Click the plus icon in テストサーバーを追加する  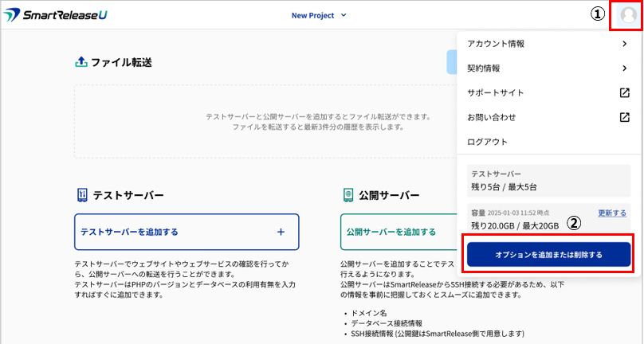281,232
